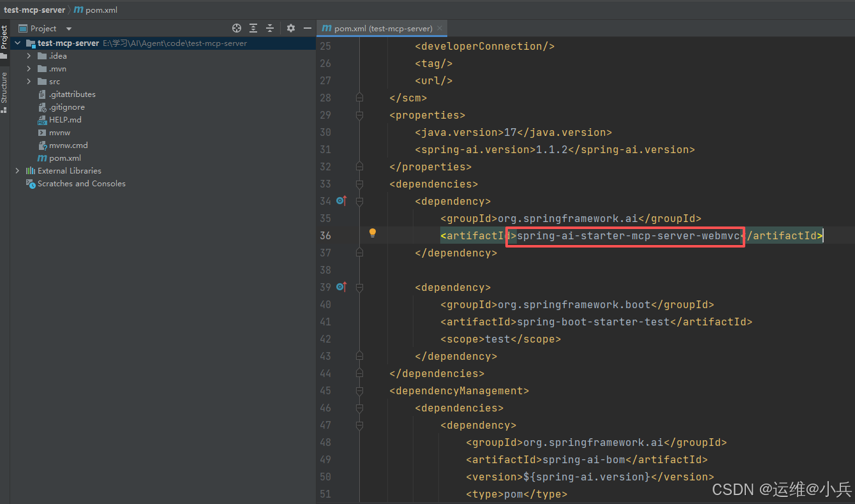The width and height of the screenshot is (855, 504).
Task: Click the .idea folder icon
Action: [42, 56]
